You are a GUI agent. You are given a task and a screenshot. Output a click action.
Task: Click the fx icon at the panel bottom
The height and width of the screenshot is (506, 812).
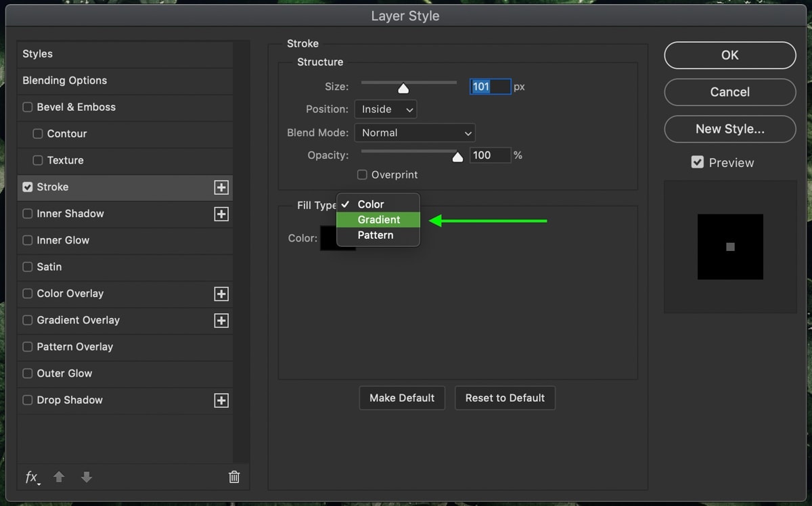point(31,477)
